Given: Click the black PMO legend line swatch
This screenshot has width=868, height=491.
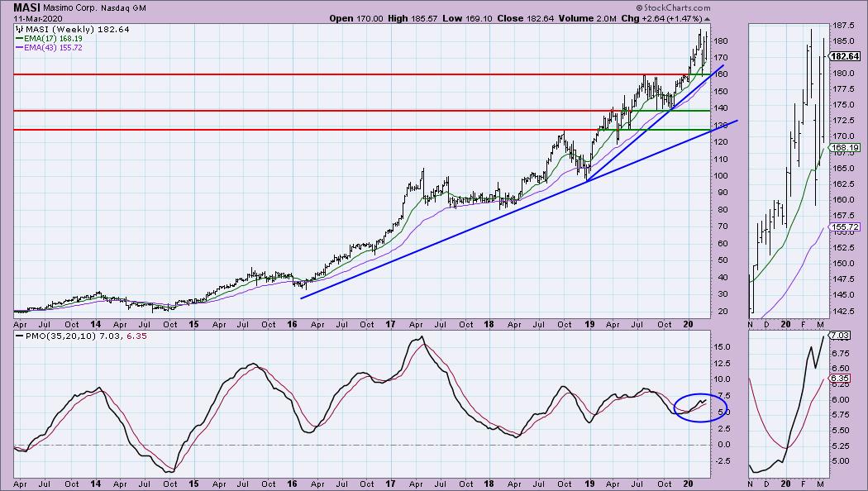Looking at the screenshot, I should tap(19, 336).
